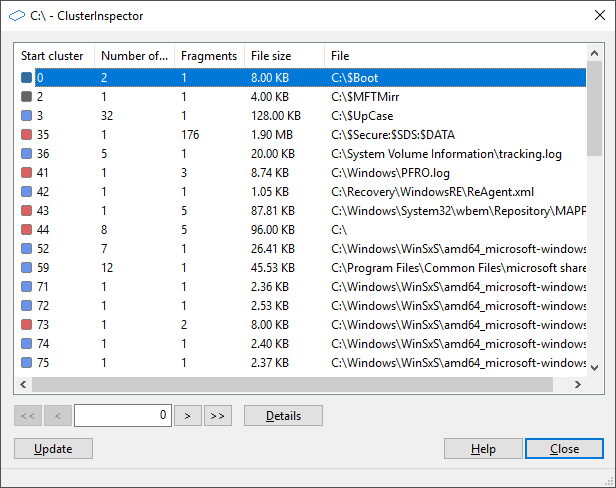This screenshot has width=616, height=488.
Task: Open Details for selected cluster
Action: point(283,416)
